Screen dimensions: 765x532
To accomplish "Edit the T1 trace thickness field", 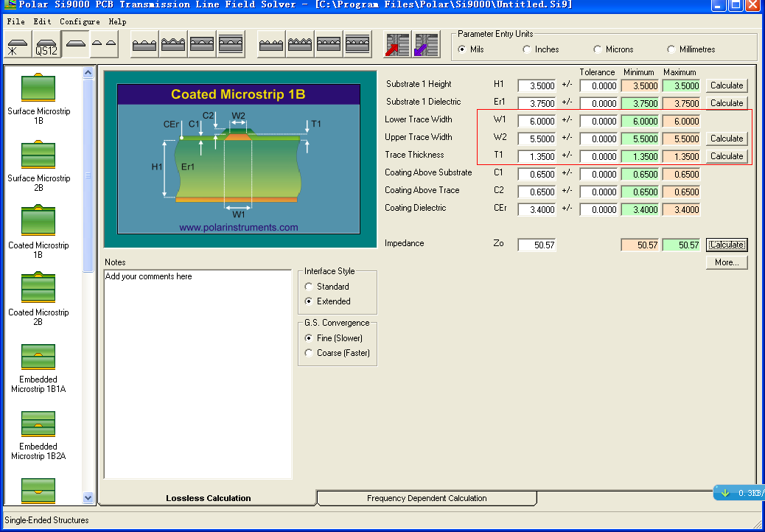I will [x=537, y=156].
